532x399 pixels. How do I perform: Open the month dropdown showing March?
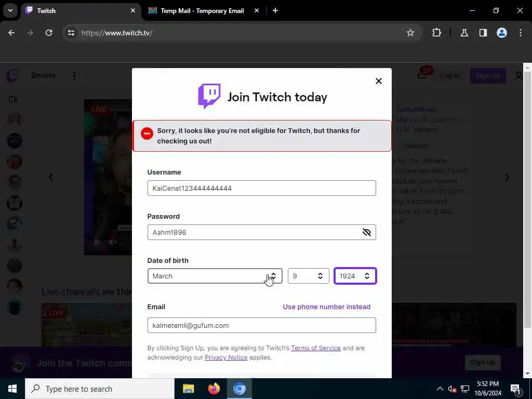[215, 276]
